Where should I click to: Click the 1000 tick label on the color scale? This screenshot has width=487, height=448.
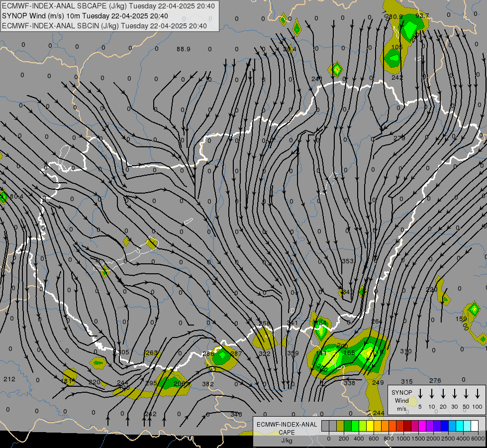pyautogui.click(x=403, y=439)
